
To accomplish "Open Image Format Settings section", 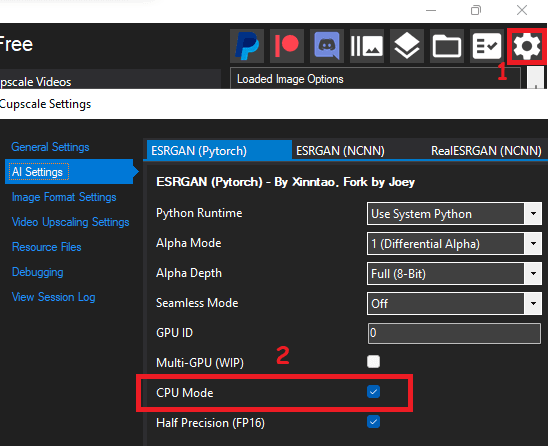I will point(64,197).
